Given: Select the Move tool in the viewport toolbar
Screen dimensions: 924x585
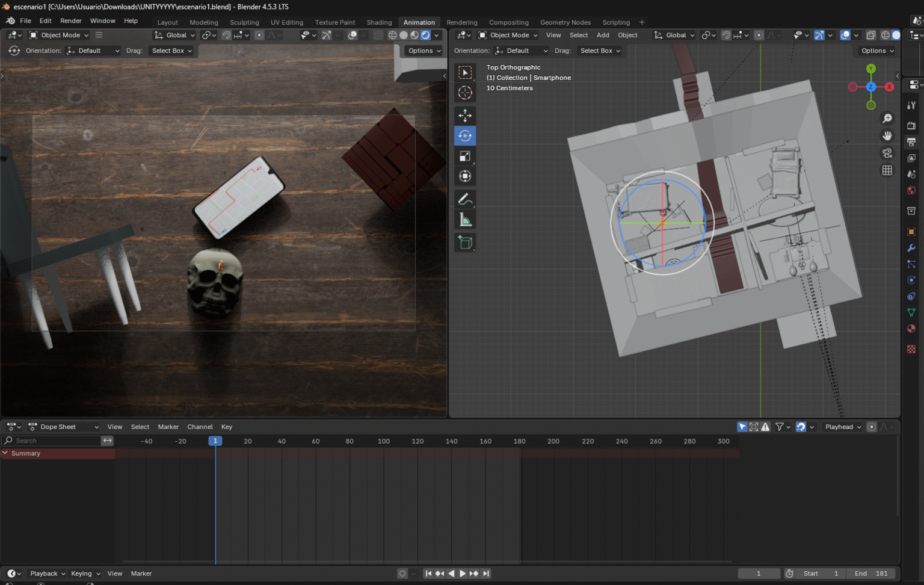Looking at the screenshot, I should [465, 116].
